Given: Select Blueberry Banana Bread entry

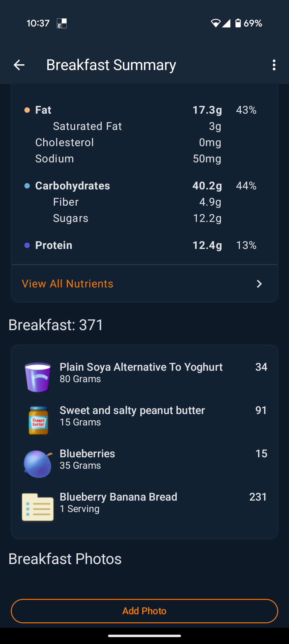Looking at the screenshot, I should pos(118,502).
